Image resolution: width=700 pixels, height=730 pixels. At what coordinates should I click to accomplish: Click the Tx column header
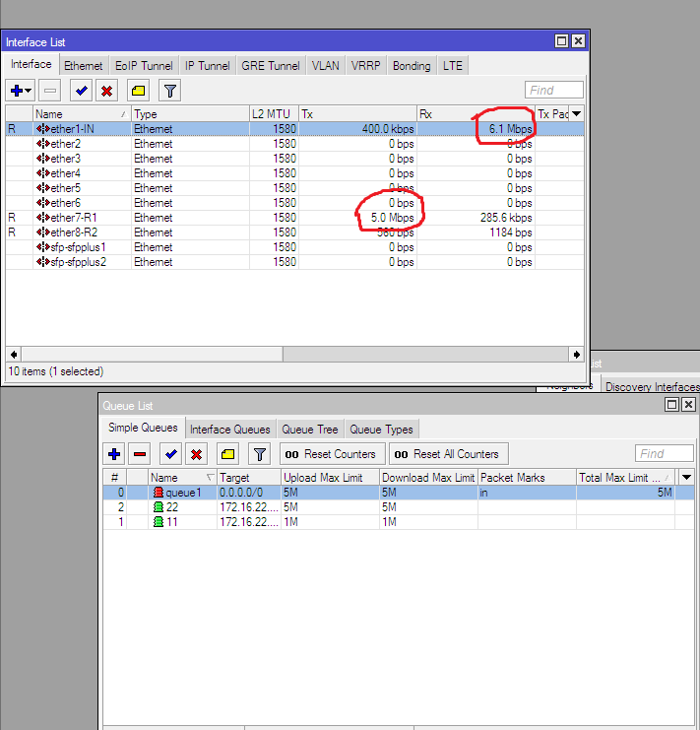357,114
